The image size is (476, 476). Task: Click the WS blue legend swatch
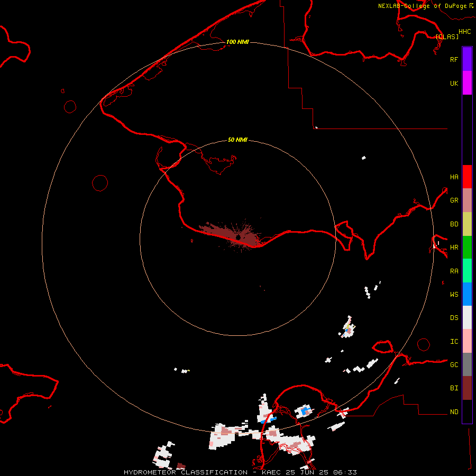467,294
